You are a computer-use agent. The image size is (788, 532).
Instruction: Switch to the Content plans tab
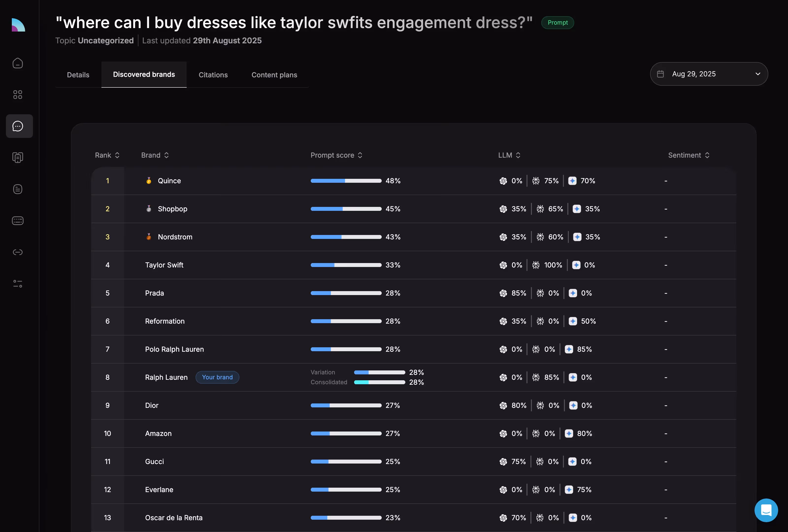coord(274,75)
